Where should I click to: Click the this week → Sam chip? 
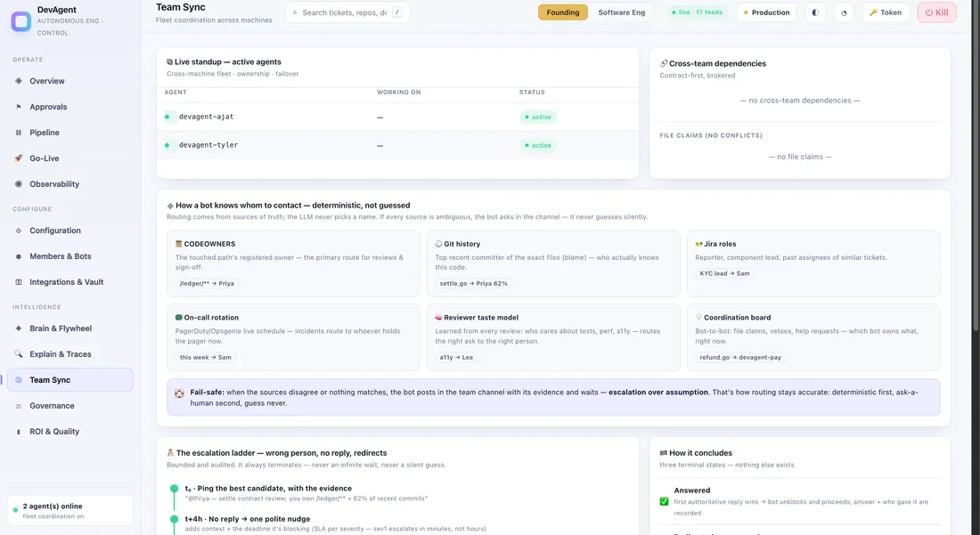coord(206,358)
